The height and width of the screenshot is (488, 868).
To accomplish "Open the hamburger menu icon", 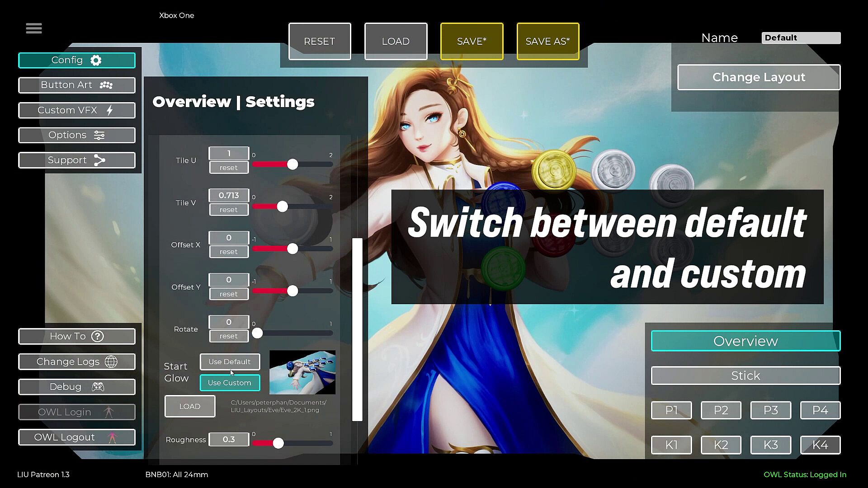I will (34, 28).
